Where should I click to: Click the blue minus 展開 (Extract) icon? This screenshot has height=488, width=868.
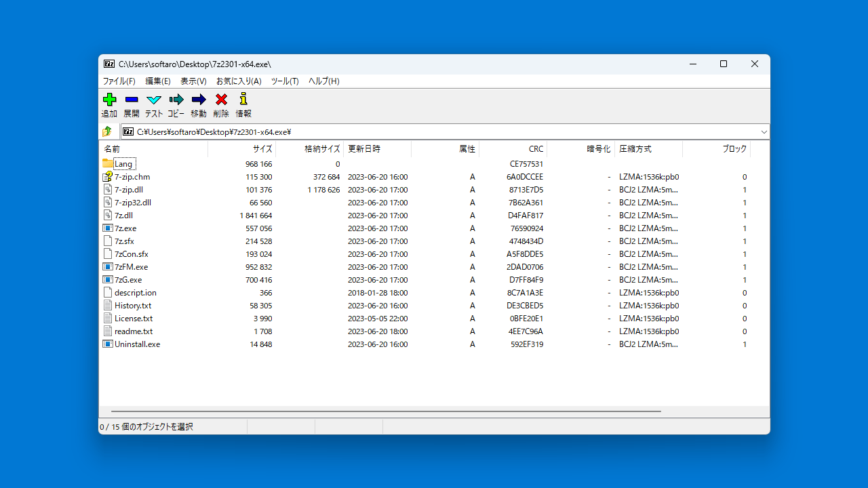point(132,100)
